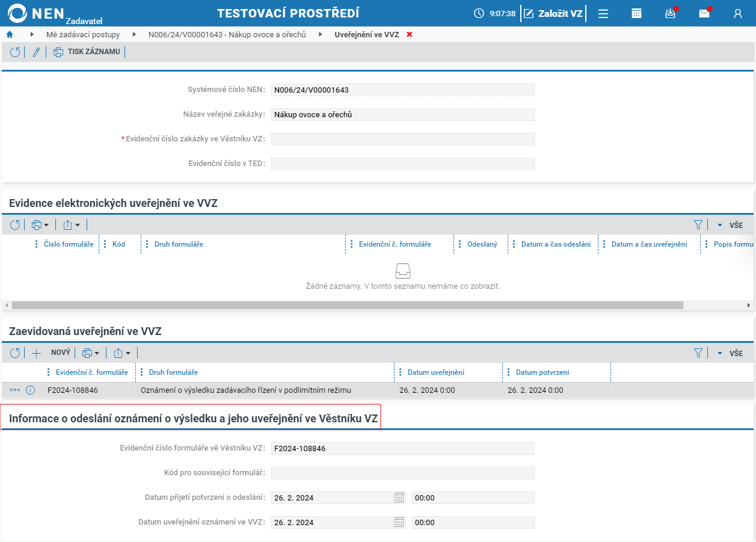Open Evidenční č. formuláře column menu in Evidence list

[x=351, y=244]
